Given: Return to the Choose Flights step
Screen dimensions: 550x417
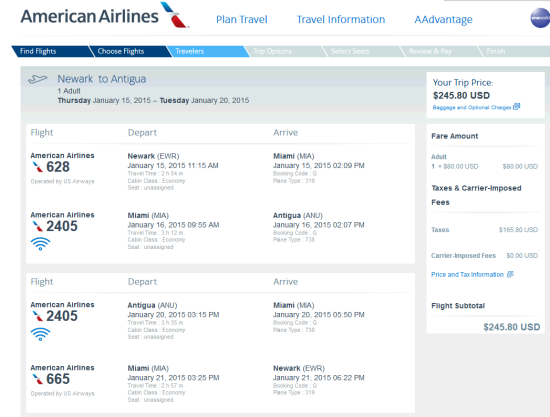Looking at the screenshot, I should (128, 51).
